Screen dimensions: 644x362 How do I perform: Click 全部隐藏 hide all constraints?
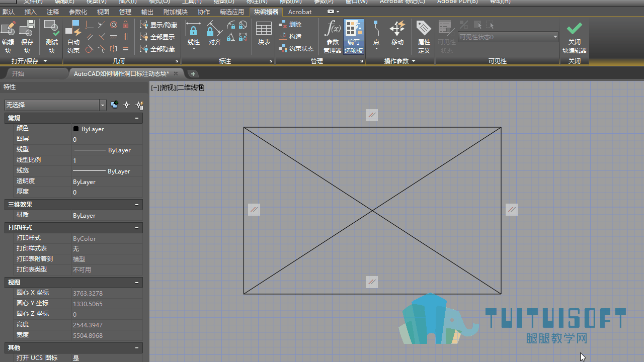pyautogui.click(x=158, y=49)
